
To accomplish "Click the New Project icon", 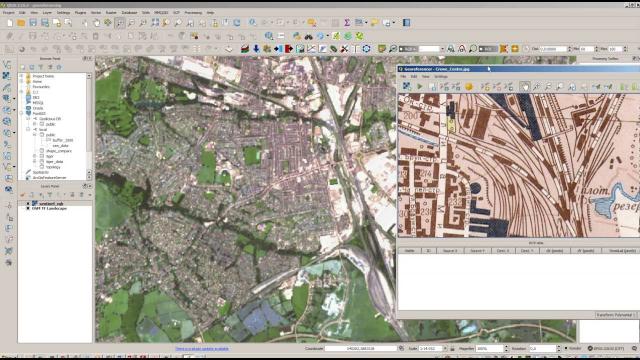I will pos(9,23).
